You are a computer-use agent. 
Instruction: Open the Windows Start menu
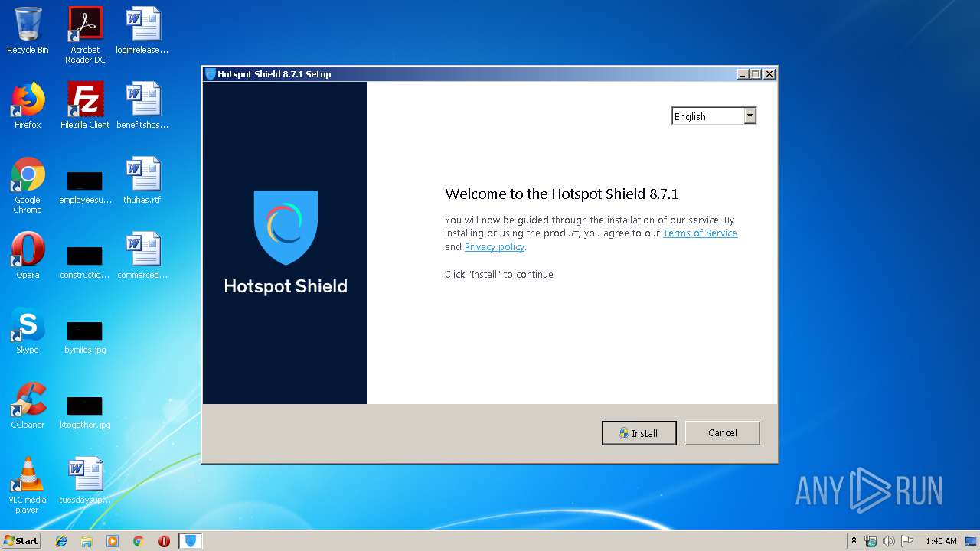point(21,541)
